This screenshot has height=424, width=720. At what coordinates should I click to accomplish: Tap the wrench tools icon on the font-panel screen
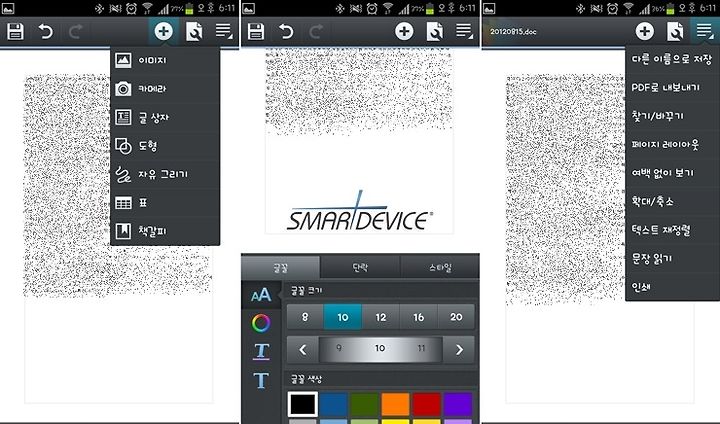click(434, 32)
